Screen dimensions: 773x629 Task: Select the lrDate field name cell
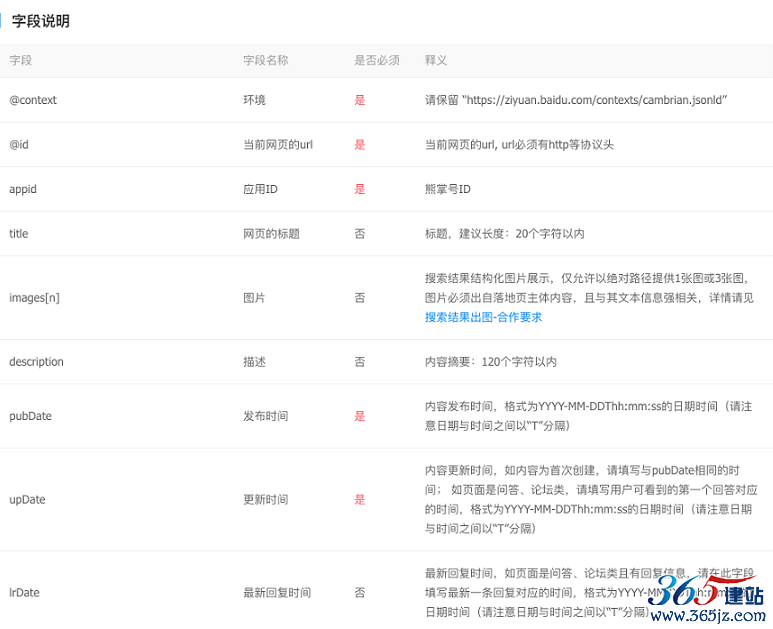pos(24,593)
